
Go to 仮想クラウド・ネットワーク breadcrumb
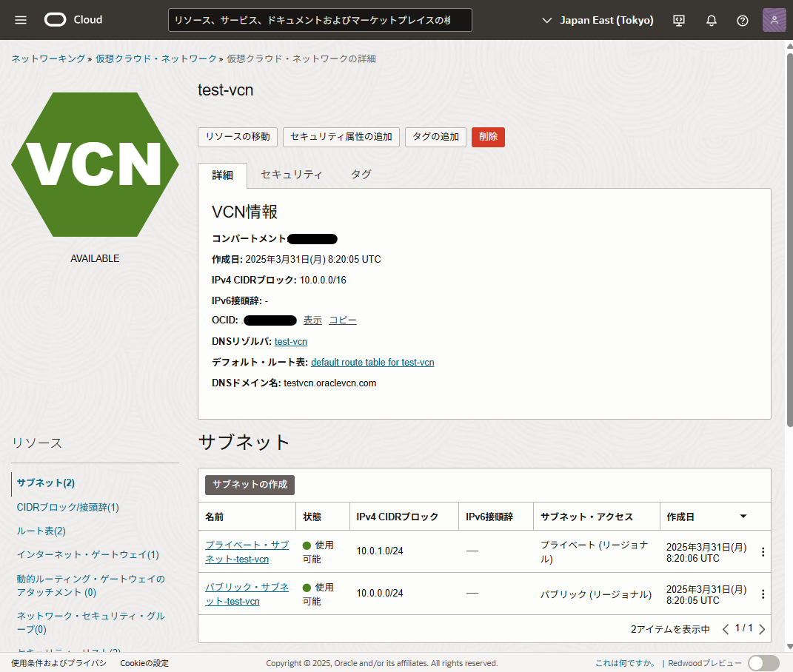[x=156, y=58]
